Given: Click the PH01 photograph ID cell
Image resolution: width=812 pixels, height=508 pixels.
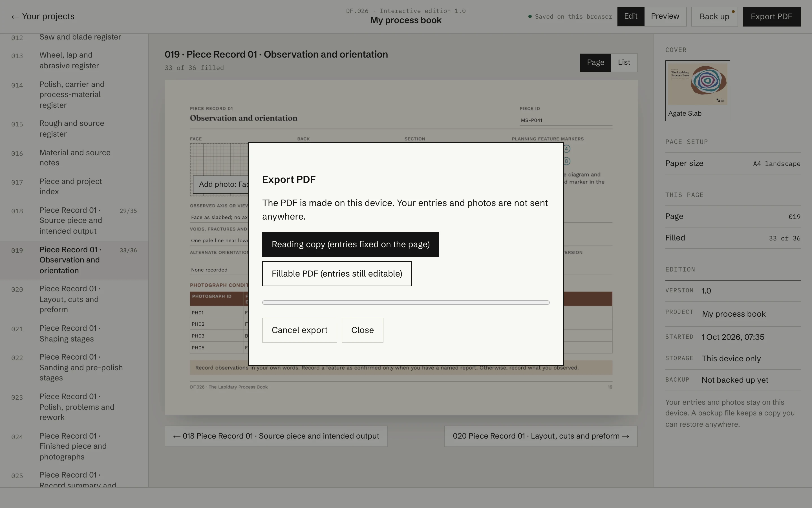Looking at the screenshot, I should point(216,313).
